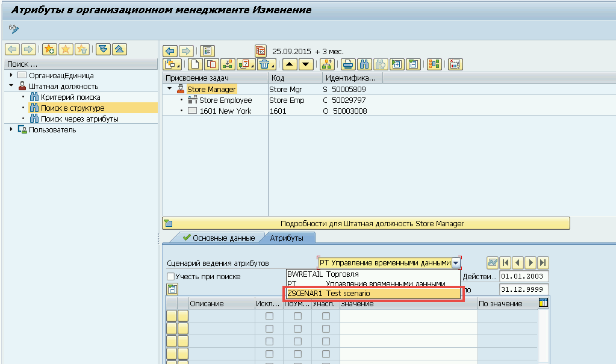Open the delimit calendar dropdown icon
This screenshot has height=364, width=616.
point(246,64)
